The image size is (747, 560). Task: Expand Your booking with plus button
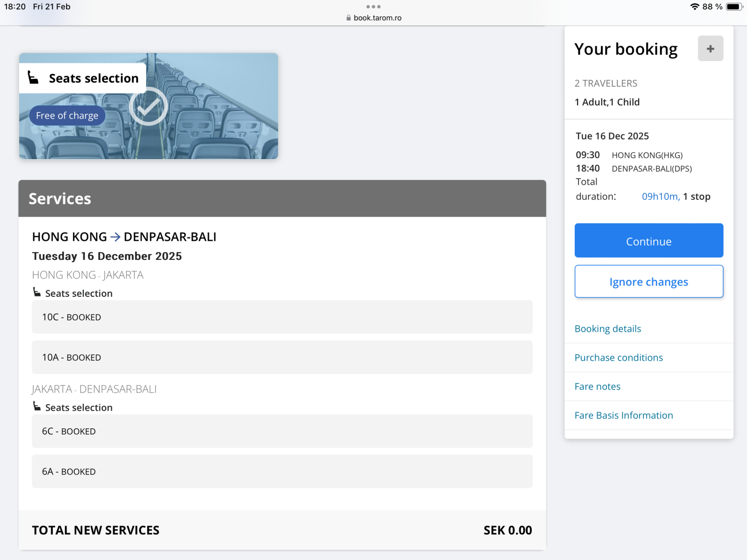(710, 49)
